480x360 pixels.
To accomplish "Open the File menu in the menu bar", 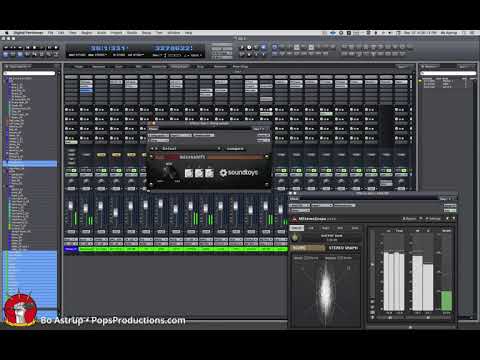I will (x=51, y=33).
